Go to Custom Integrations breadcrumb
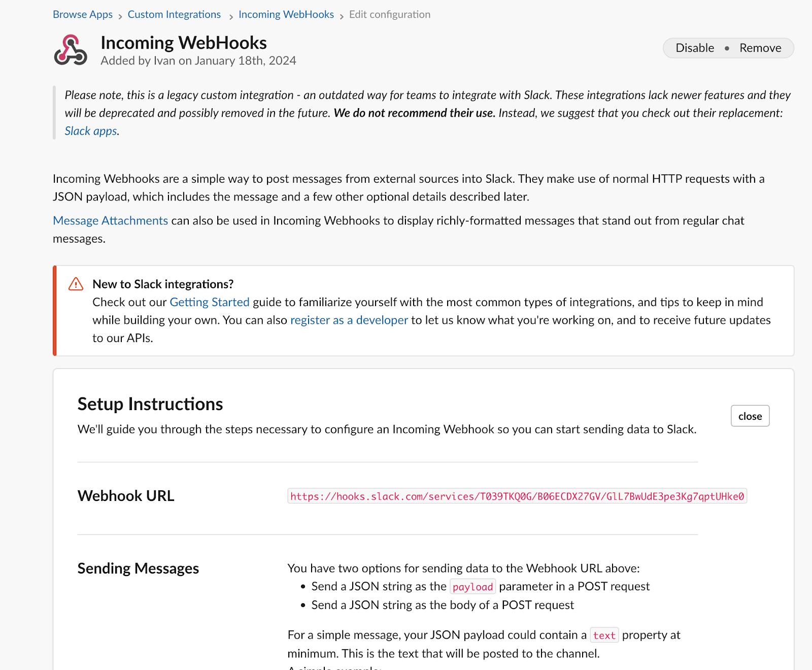Screen dimensions: 812x670 tap(174, 14)
